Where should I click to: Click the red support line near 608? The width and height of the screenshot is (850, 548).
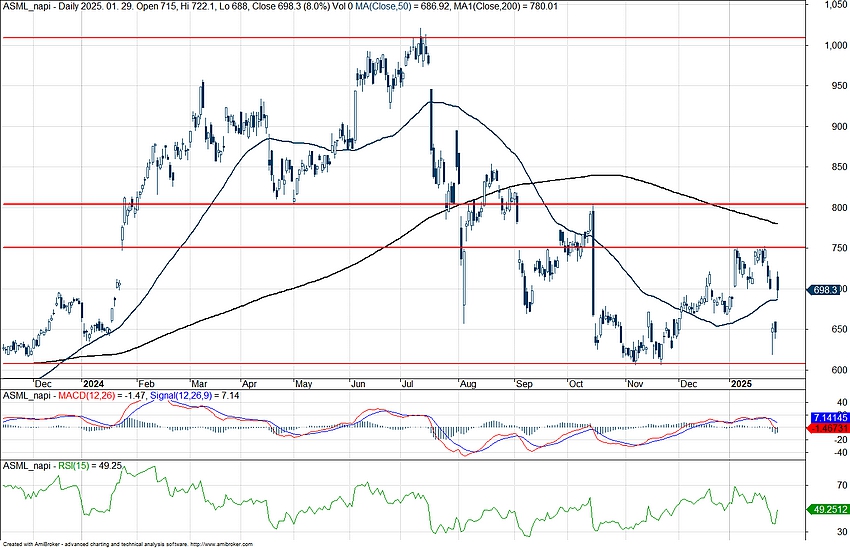coord(300,364)
